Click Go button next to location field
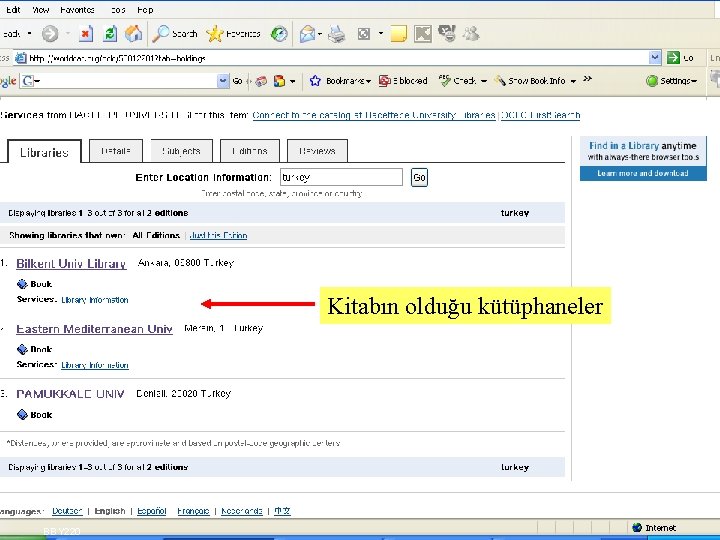Viewport: 720px width, 540px height. point(419,177)
